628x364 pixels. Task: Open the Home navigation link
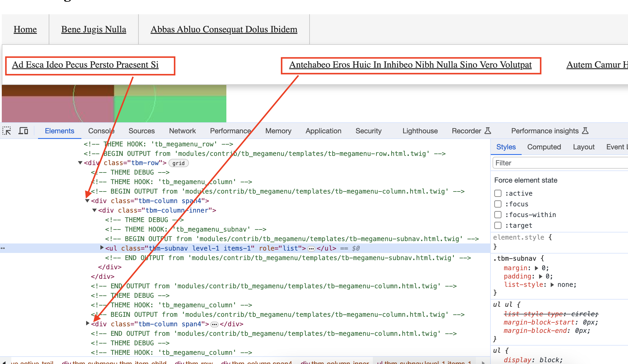[x=25, y=29]
